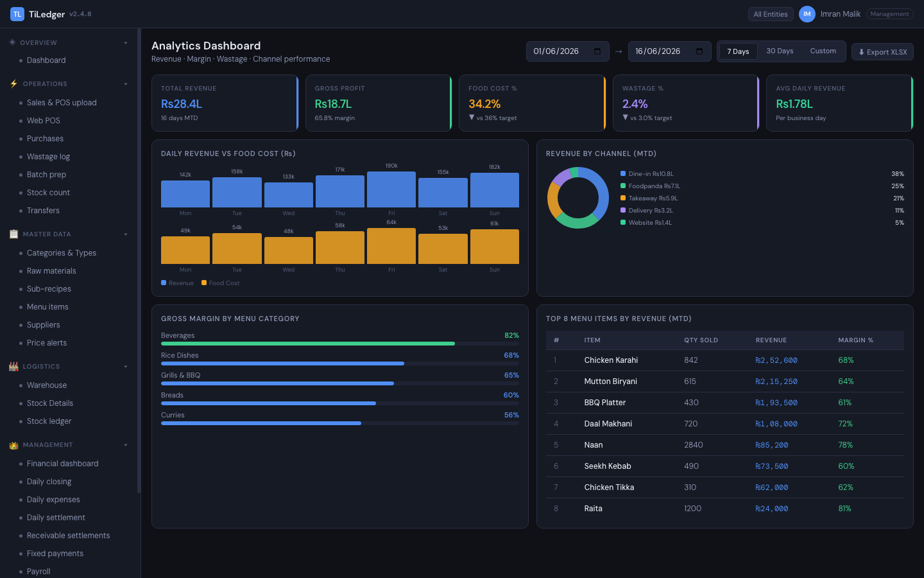This screenshot has height=578, width=924.
Task: Click the TiLedger TL logo icon
Action: click(17, 14)
